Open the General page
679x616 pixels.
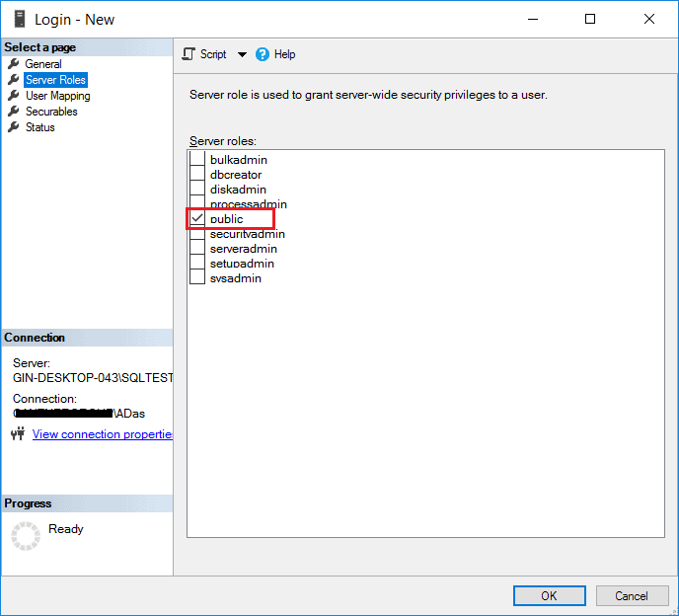[42, 64]
